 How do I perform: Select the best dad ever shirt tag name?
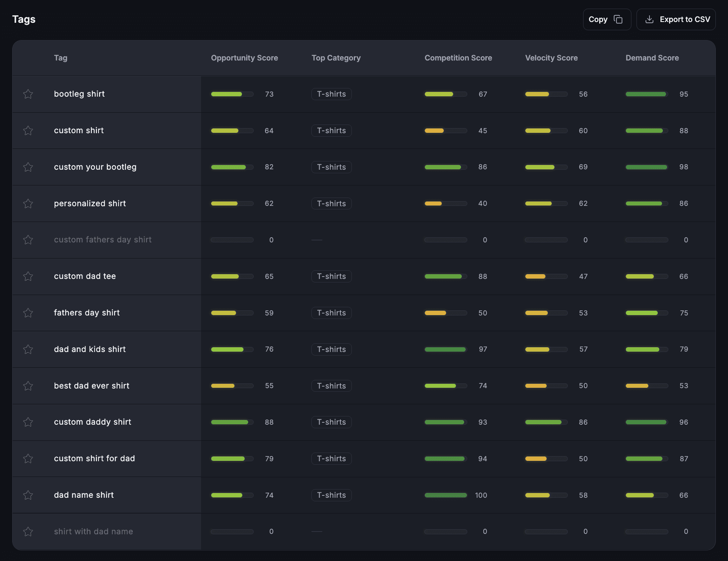point(91,386)
